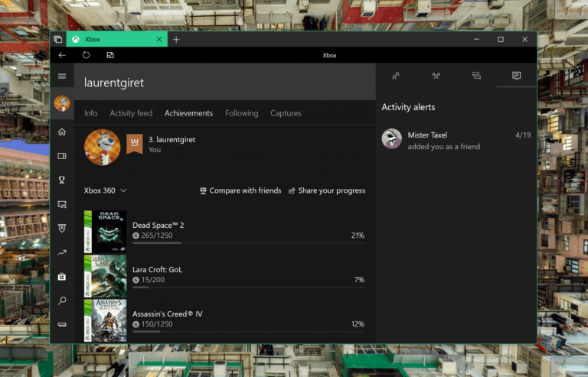Open the Friends panel icon
This screenshot has height=377, width=588.
pos(396,76)
